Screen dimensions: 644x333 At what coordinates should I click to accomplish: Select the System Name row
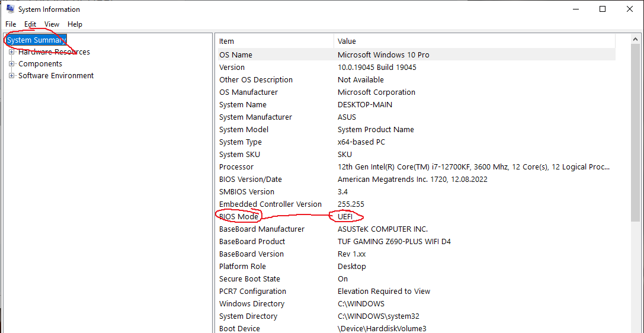tap(416, 105)
